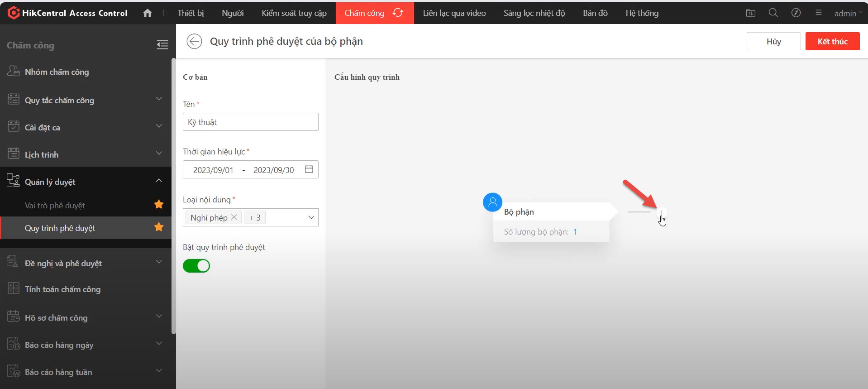Click the refresh icon on Chấm công tab

398,13
